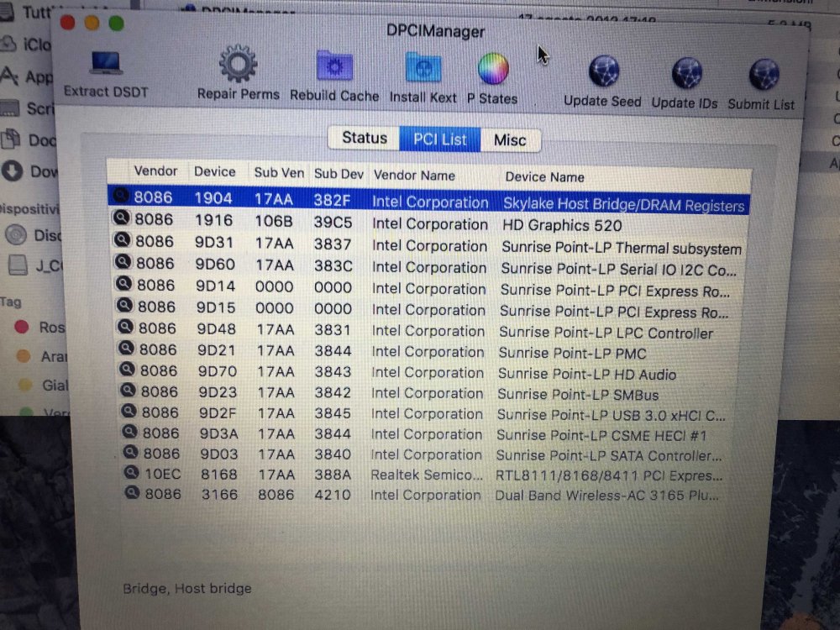Select RTL8111/8168/8411 PCI Express device name
The image size is (840, 630).
click(609, 475)
